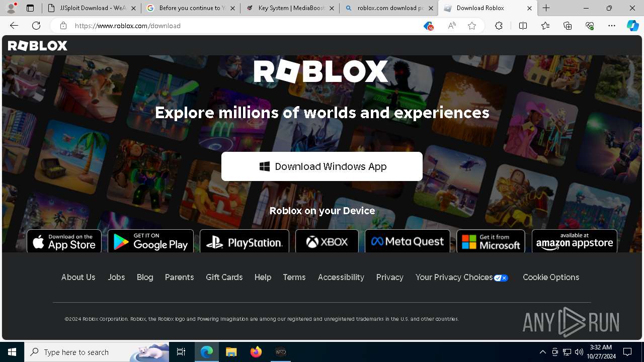Open a new browser tab with plus
This screenshot has width=644, height=362.
pyautogui.click(x=546, y=8)
